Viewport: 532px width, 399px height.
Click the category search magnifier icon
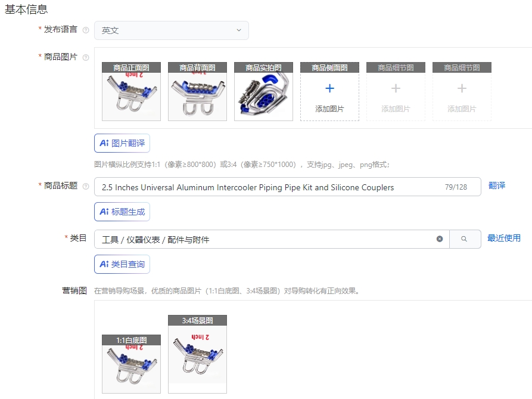464,239
